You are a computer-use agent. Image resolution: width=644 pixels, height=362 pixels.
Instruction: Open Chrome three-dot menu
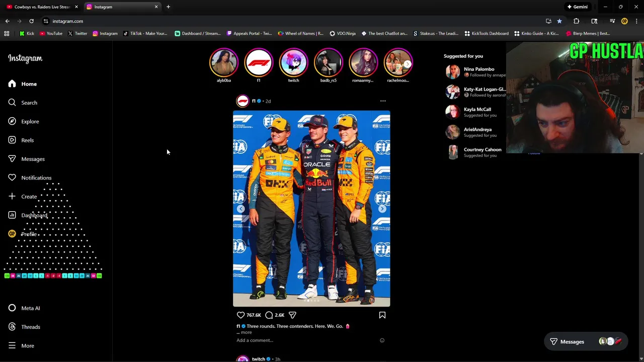(x=636, y=21)
